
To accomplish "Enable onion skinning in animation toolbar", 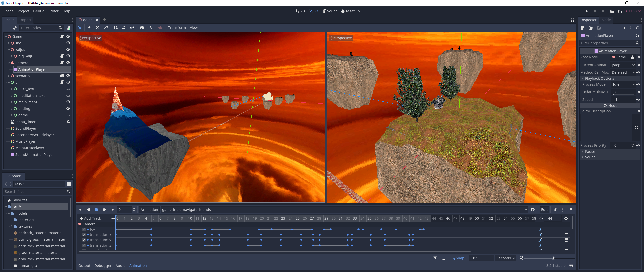I will pos(555,210).
